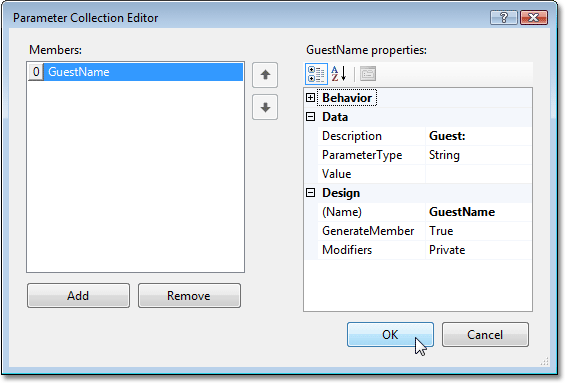
Task: Change Modifiers Private value
Action: pos(479,250)
